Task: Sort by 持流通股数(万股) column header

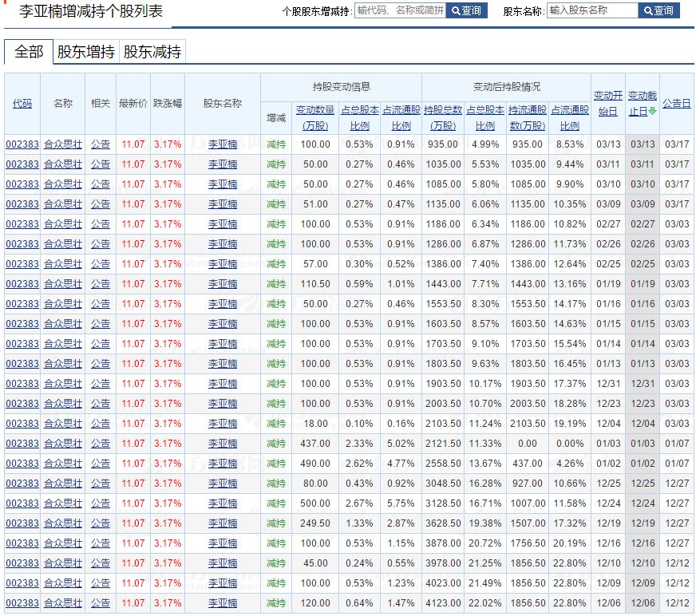Action: click(x=528, y=117)
